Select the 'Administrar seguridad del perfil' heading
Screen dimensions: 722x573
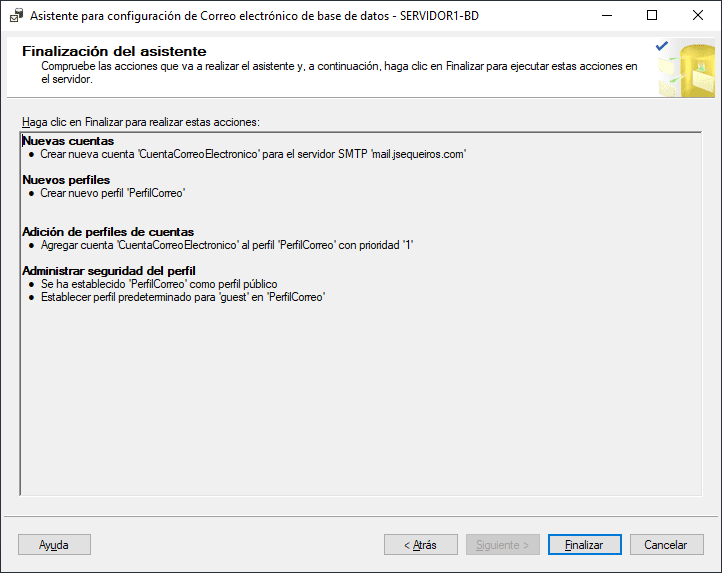click(108, 271)
